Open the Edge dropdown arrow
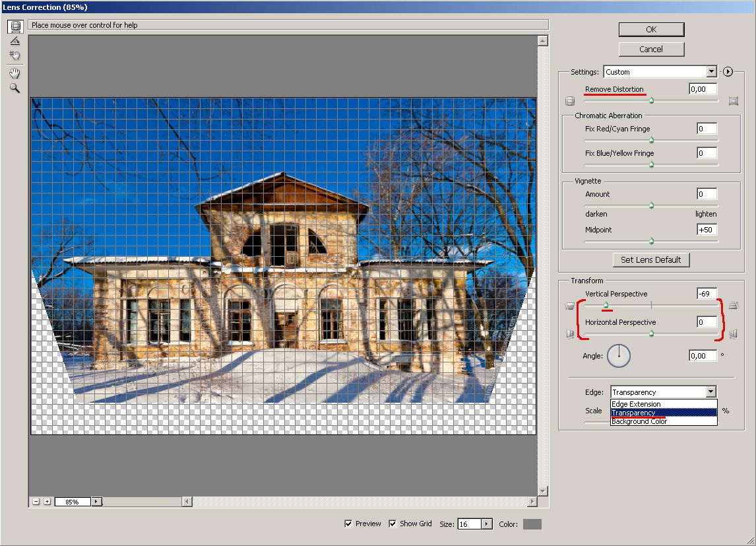The image size is (756, 546). (711, 392)
